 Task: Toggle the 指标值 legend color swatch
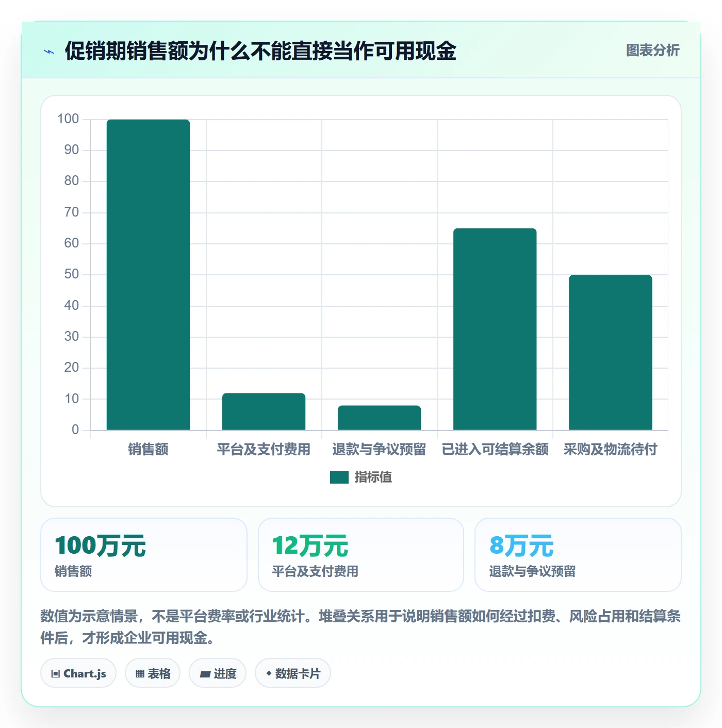(x=339, y=477)
